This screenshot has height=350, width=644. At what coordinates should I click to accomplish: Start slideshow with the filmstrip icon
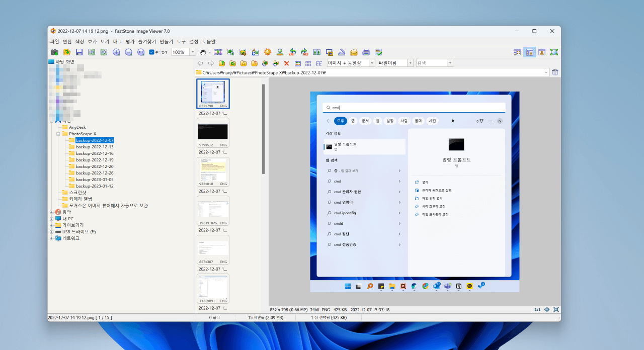coord(218,52)
